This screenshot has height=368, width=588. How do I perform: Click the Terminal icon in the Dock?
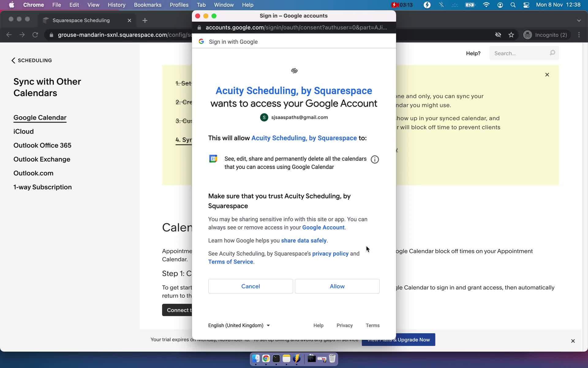(x=276, y=358)
